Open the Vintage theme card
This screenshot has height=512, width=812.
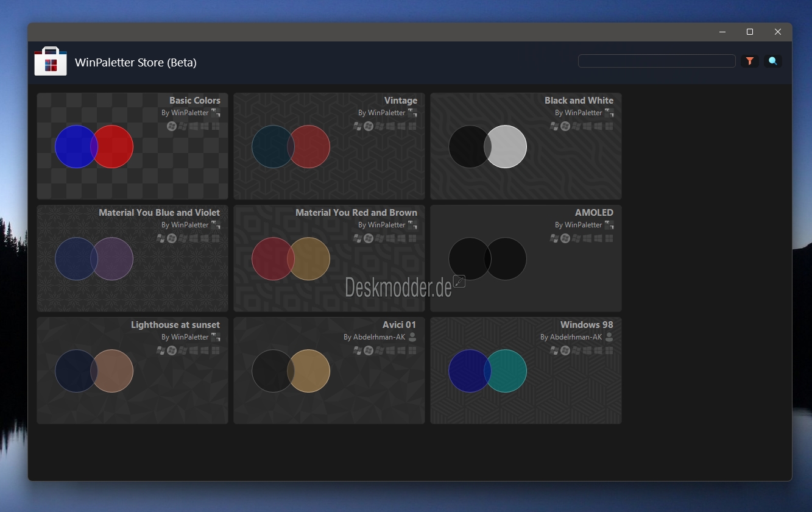pyautogui.click(x=329, y=146)
